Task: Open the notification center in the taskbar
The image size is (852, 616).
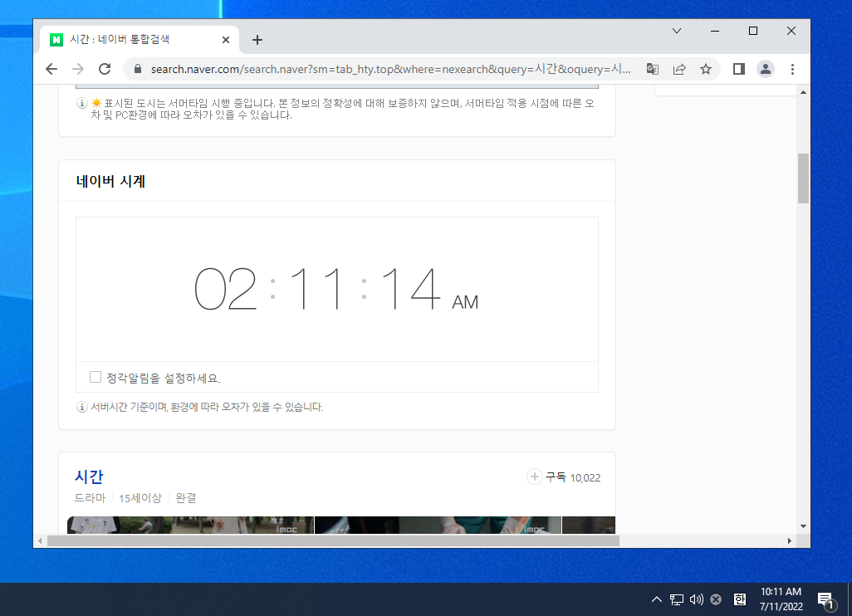Action: tap(825, 599)
